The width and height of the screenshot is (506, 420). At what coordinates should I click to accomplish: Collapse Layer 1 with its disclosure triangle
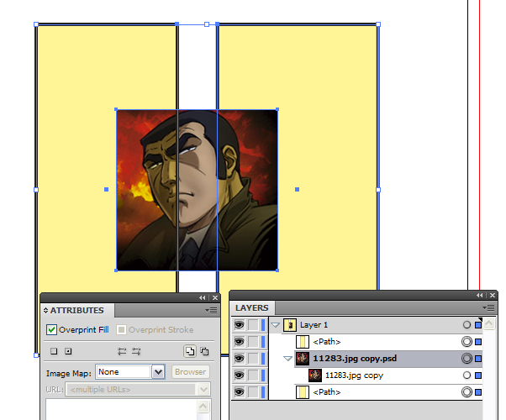pyautogui.click(x=275, y=325)
